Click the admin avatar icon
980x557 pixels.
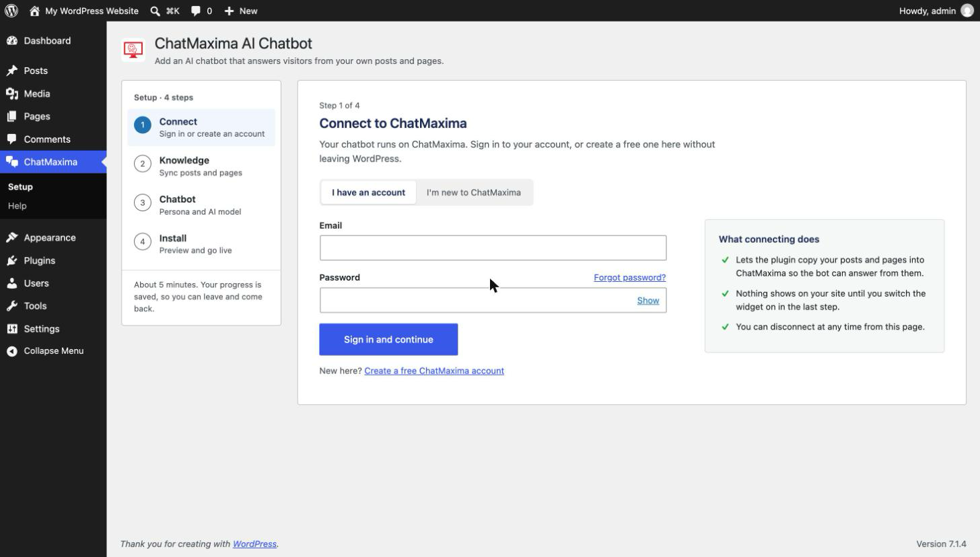coord(967,11)
